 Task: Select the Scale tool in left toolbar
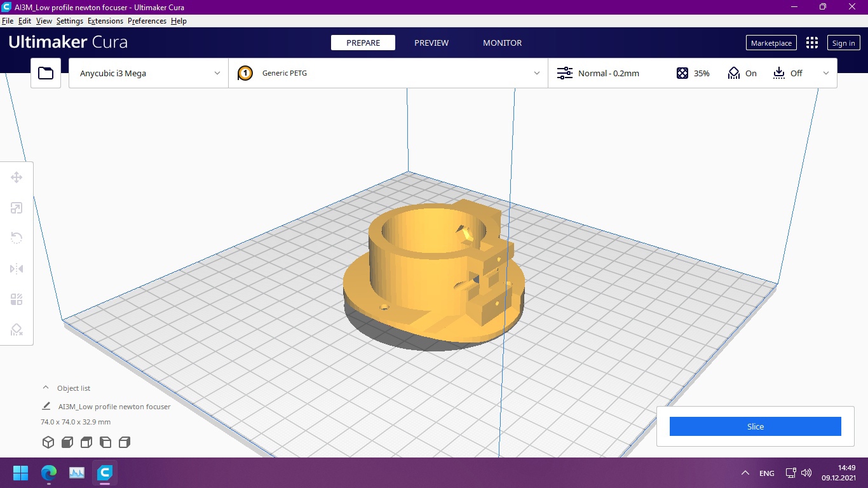click(x=17, y=208)
